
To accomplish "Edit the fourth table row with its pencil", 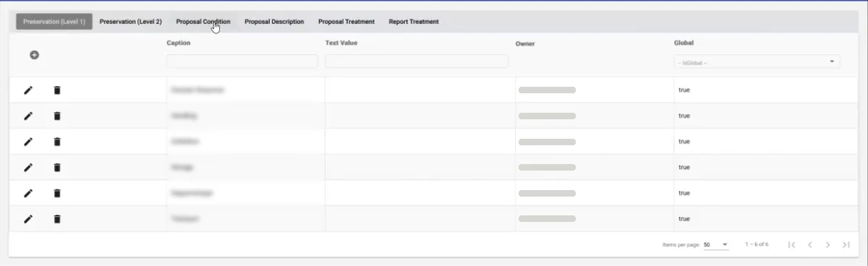I will (28, 167).
